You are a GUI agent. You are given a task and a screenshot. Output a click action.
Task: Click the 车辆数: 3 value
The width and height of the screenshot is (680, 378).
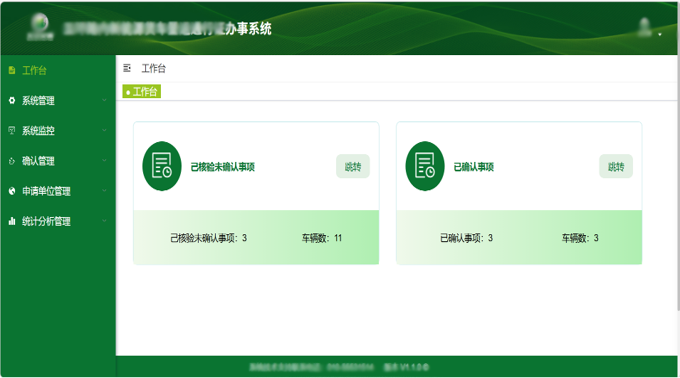(x=580, y=238)
